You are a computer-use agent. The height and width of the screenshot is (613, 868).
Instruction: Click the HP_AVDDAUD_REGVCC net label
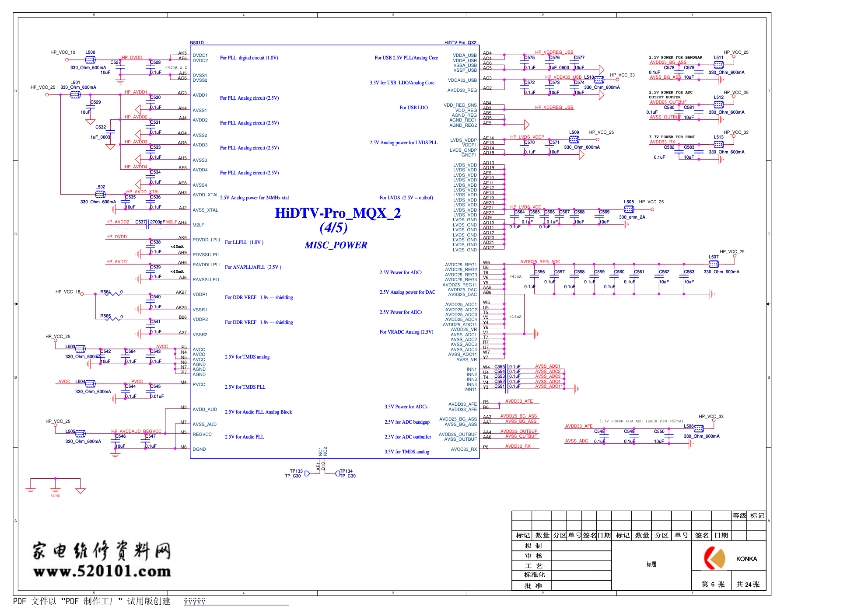[136, 431]
